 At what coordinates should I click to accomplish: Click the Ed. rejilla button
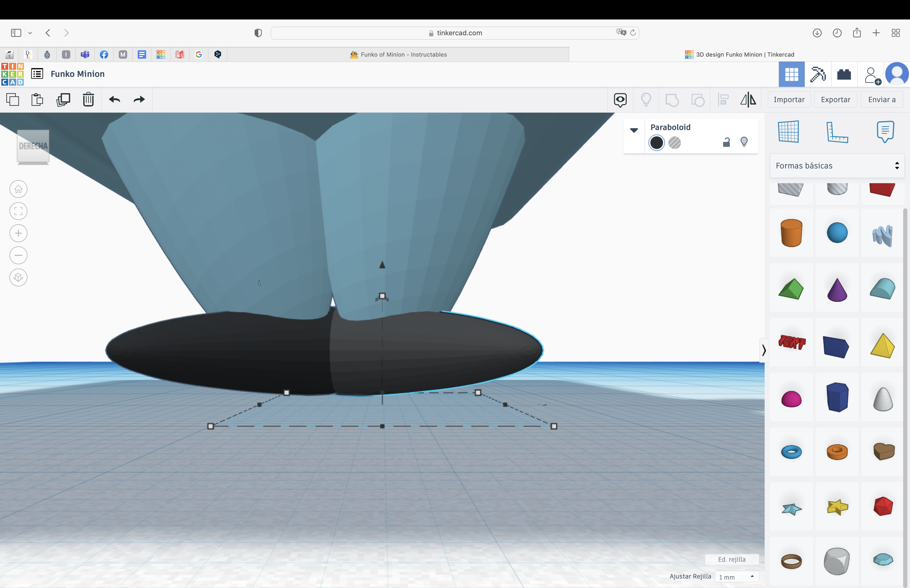pos(732,559)
